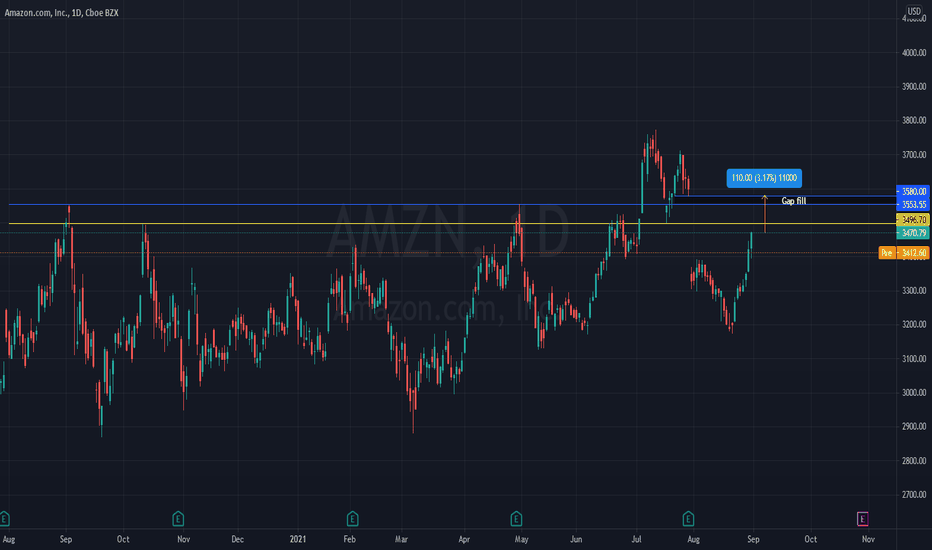Screen dimensions: 932x550
Task: Select the long blue horizontal line at 3553.55
Action: coord(452,205)
